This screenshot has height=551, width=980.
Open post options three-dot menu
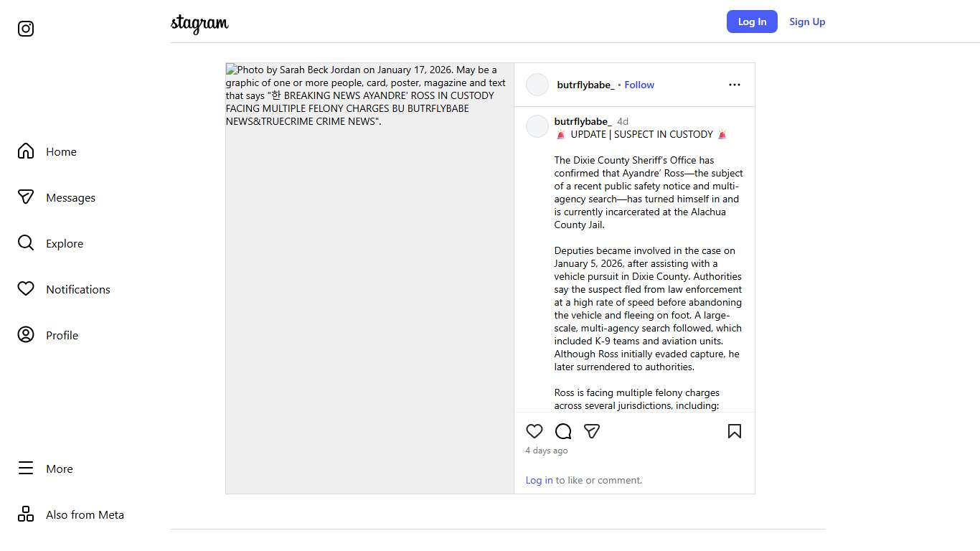click(x=735, y=85)
